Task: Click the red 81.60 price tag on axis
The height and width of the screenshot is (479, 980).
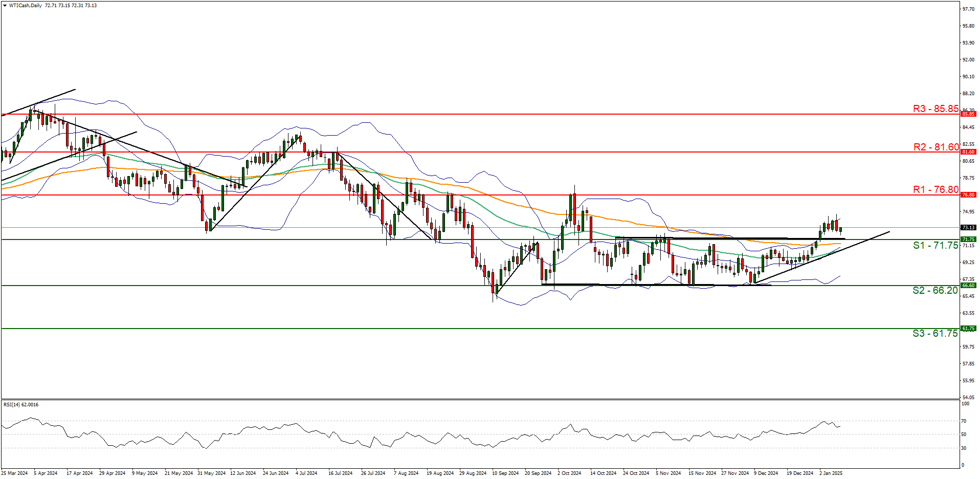Action: (x=968, y=152)
